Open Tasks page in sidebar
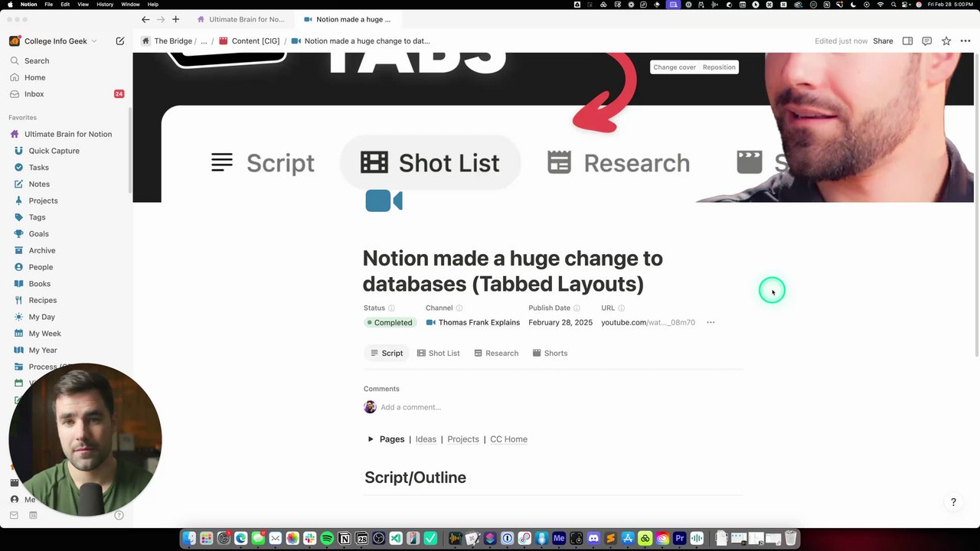Screen dimensions: 980x551 coord(38,168)
